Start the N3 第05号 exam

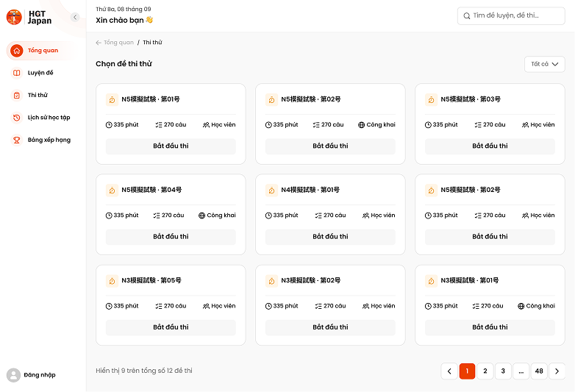pyautogui.click(x=171, y=327)
